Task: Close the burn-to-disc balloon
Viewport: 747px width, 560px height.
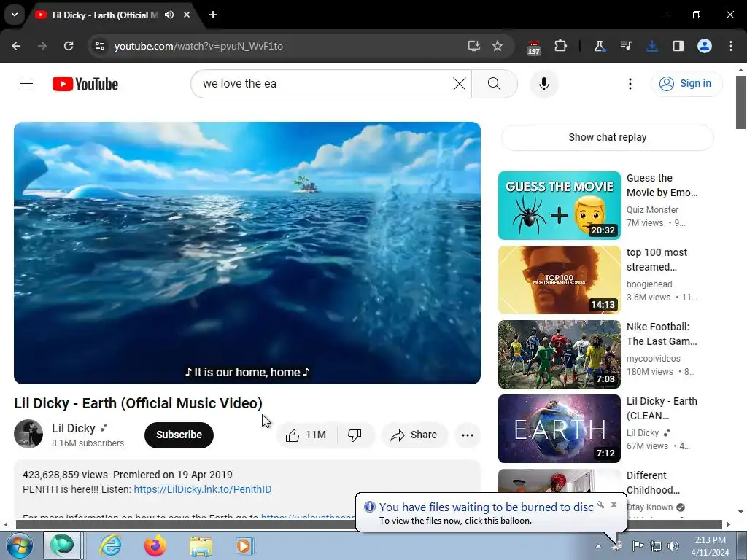Action: coord(614,505)
